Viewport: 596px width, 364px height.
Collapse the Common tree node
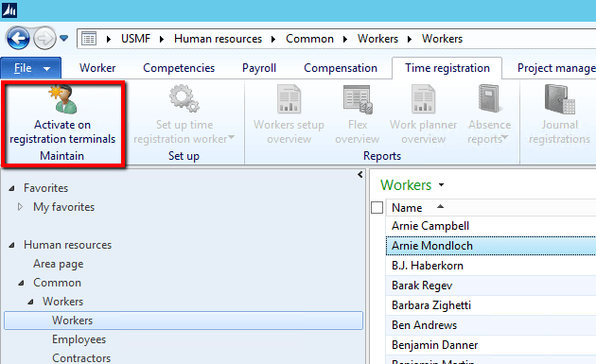22,283
